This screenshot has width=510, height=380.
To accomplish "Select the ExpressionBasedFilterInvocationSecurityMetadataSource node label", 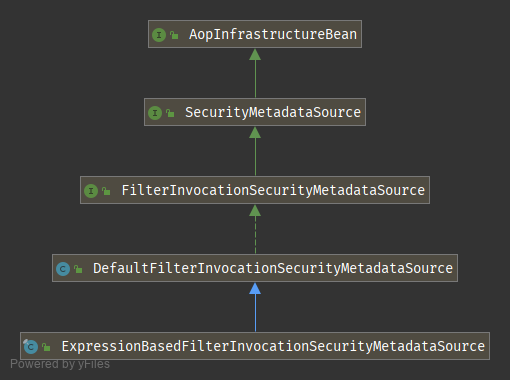I will [273, 346].
